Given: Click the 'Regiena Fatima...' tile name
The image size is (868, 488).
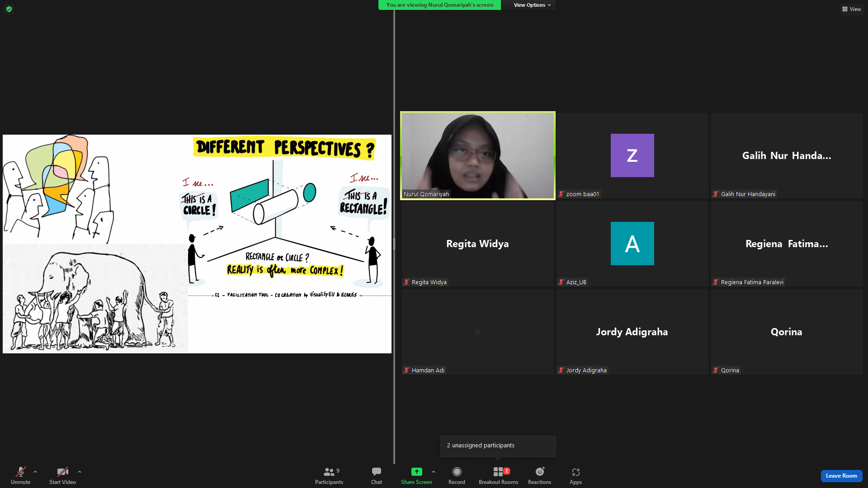Looking at the screenshot, I should click(787, 244).
